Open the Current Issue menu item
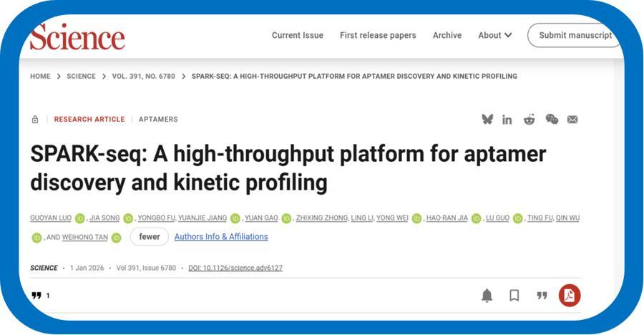Screen dimensions: 644x335 297,35
